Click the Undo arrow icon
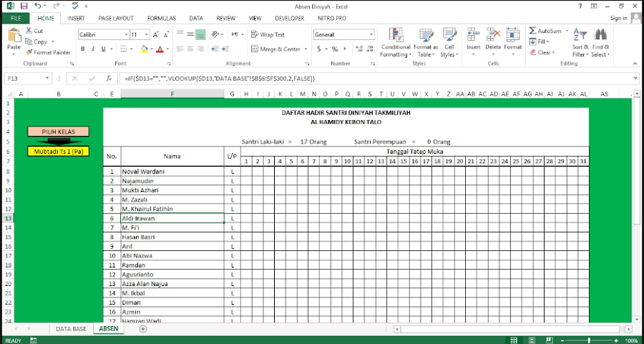Screen dimensions: 644x344 [38, 6]
